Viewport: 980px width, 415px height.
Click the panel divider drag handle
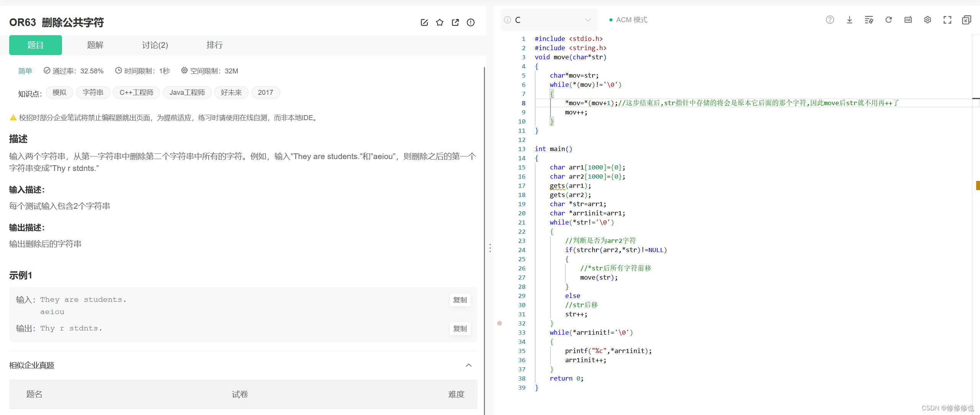tap(490, 248)
